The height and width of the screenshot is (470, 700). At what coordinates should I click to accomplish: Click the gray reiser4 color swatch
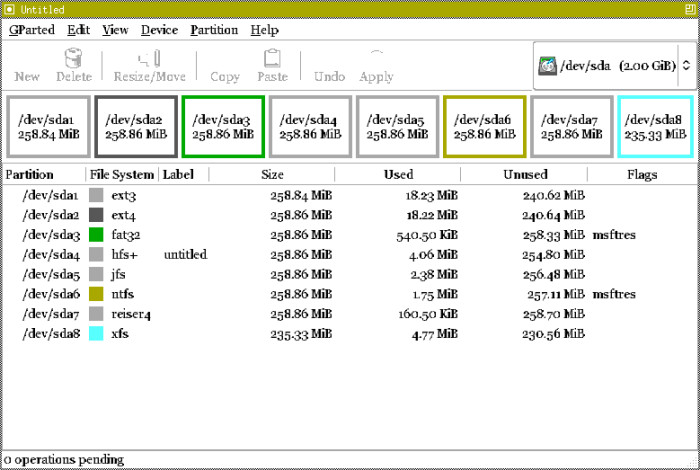click(96, 314)
